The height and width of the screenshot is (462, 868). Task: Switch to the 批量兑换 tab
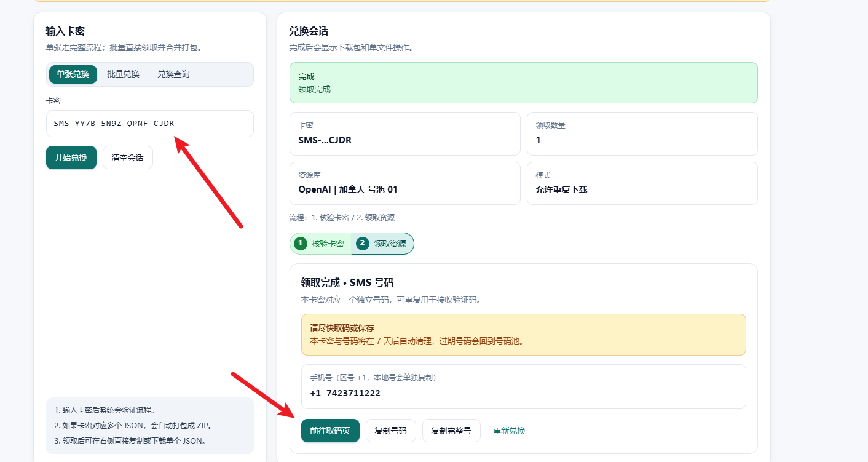(123, 74)
